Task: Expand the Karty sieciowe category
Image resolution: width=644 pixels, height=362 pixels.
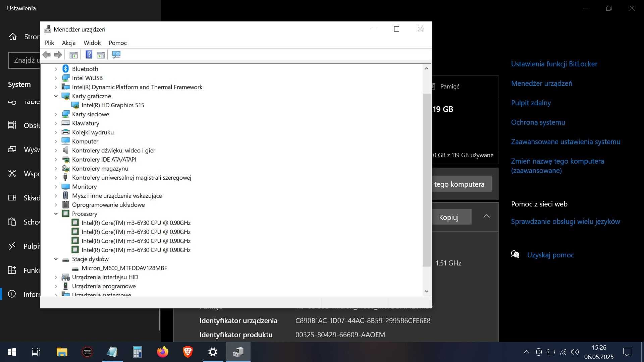Action: tap(56, 114)
